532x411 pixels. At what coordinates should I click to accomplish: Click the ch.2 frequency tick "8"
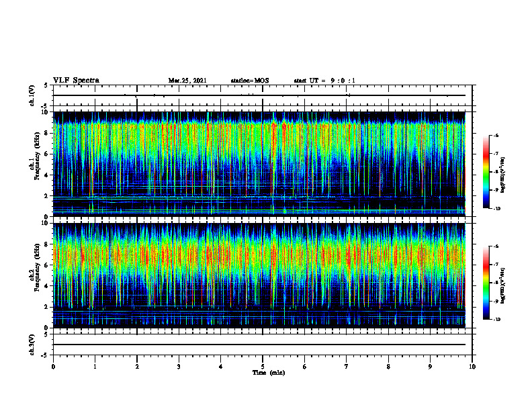46,244
